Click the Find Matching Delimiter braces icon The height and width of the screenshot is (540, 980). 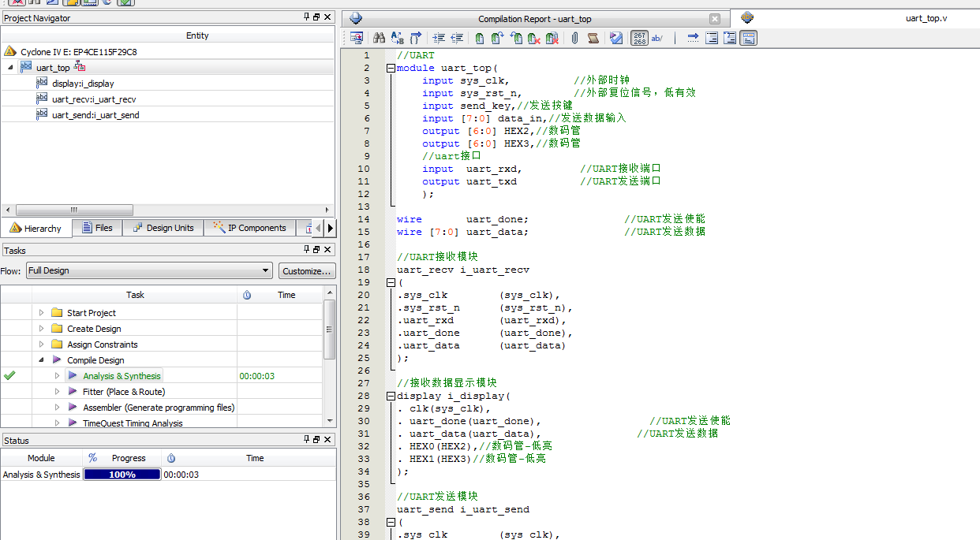tap(416, 38)
